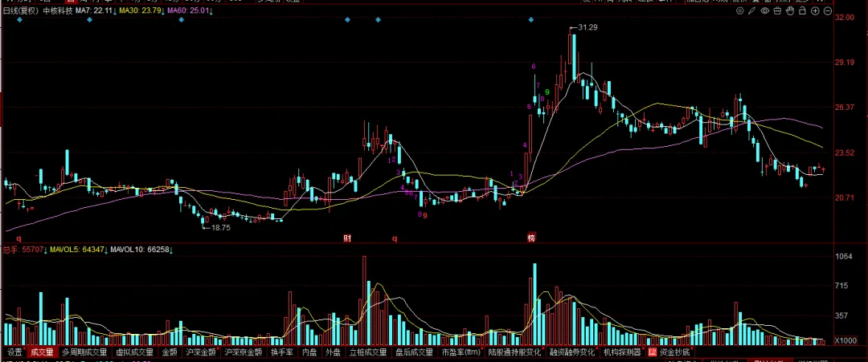This screenshot has width=868, height=362.
Task: Click the 财 financial event marker
Action: pyautogui.click(x=347, y=238)
